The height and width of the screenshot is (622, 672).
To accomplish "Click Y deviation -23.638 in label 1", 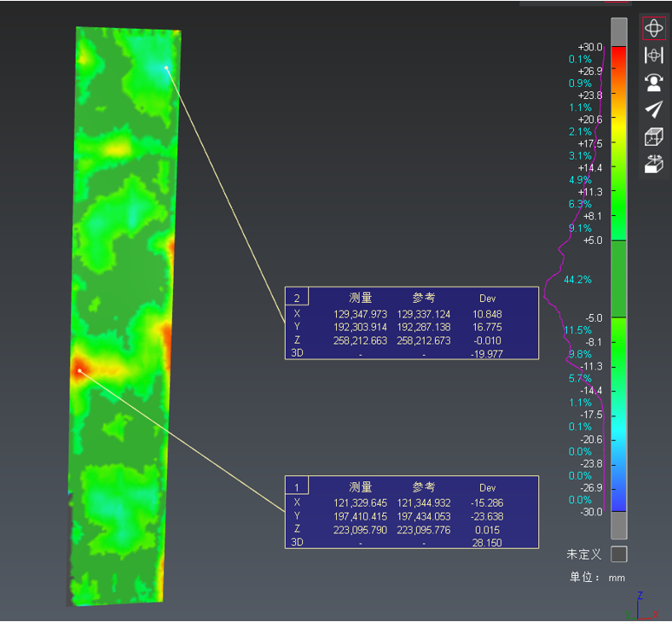I will 486,516.
